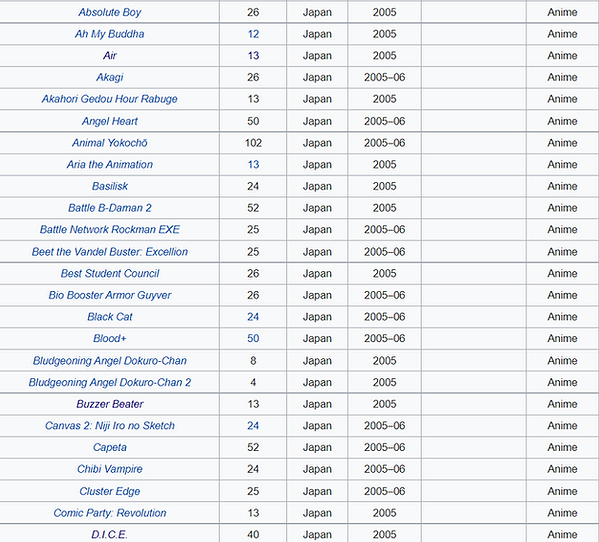The image size is (599, 542).
Task: Open the Black Cat link
Action: [110, 317]
